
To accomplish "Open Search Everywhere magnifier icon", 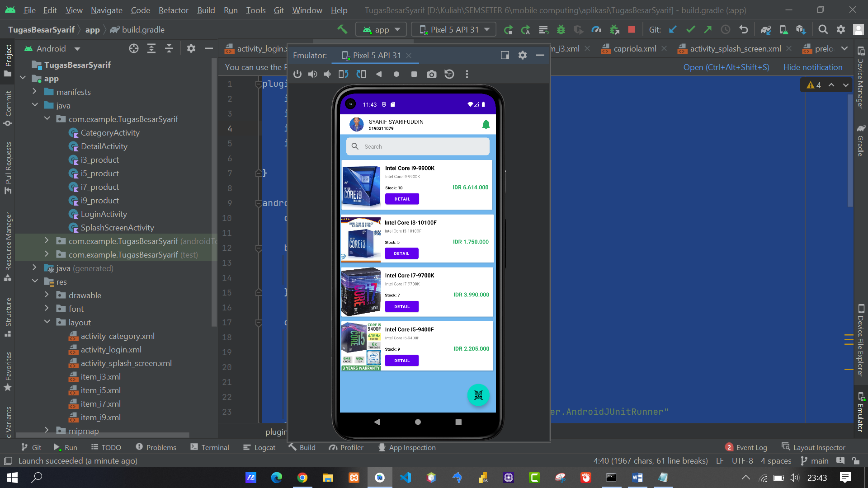I will click(x=823, y=30).
